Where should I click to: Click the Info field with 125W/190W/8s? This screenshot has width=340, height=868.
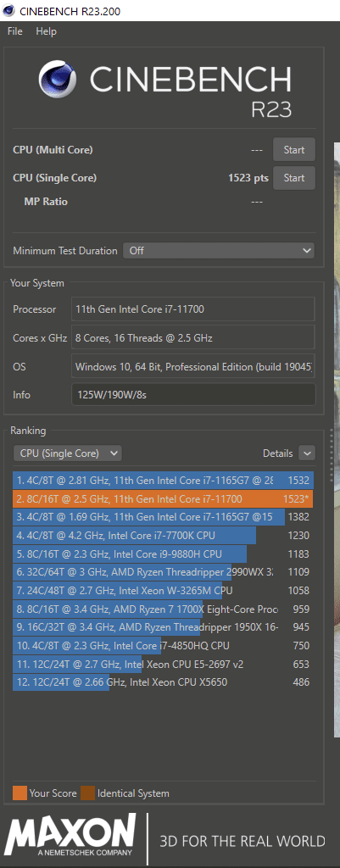tap(193, 395)
